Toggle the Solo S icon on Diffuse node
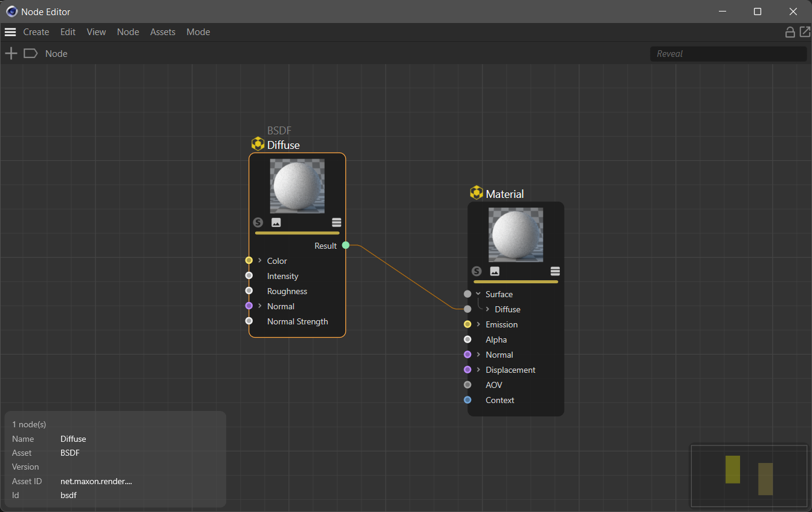The image size is (812, 512). [x=258, y=223]
